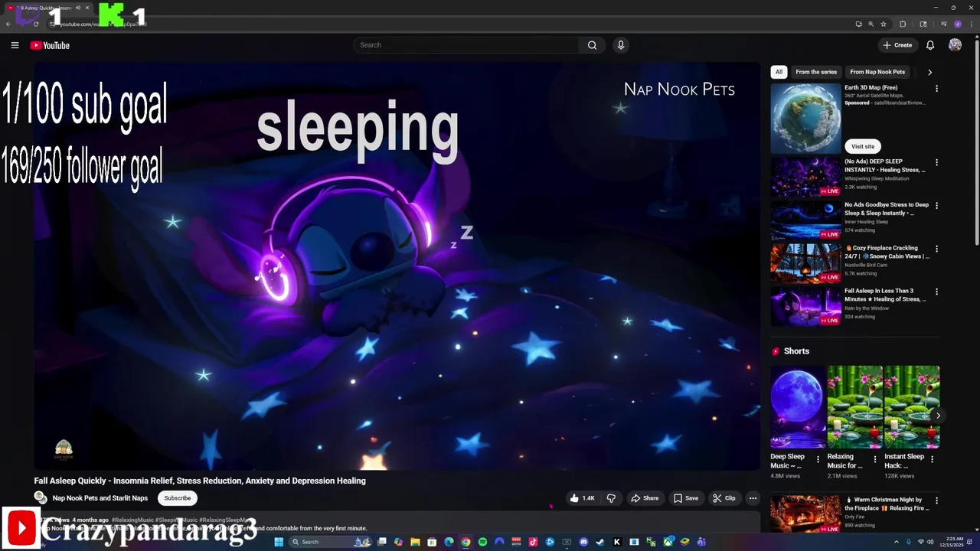Open Windows Start menu
980x551 pixels.
coord(279,542)
